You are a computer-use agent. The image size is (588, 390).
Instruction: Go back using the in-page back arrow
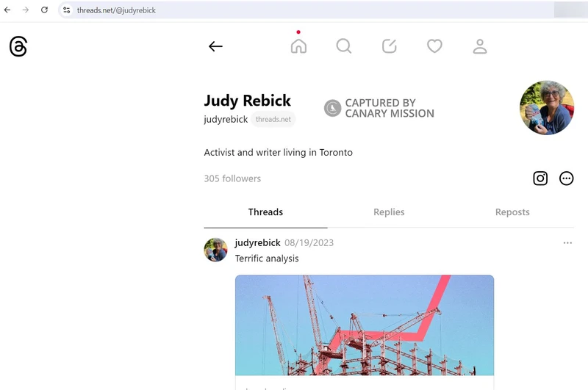click(x=215, y=46)
